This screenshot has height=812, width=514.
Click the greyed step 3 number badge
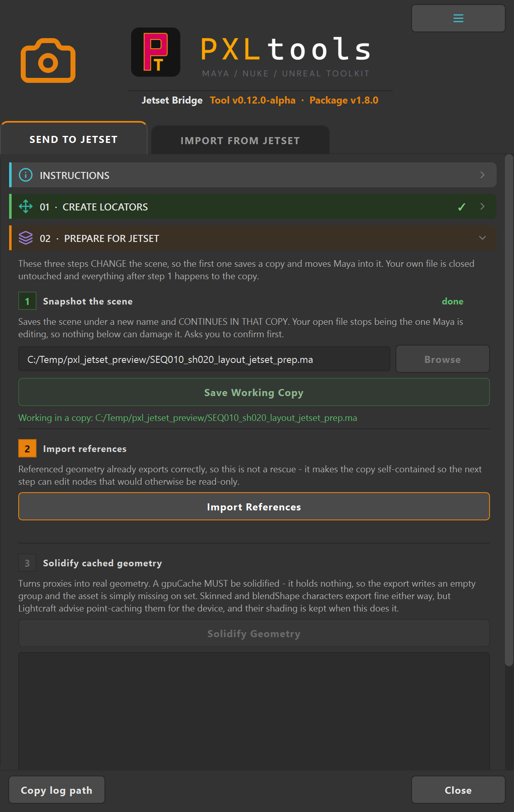click(27, 563)
